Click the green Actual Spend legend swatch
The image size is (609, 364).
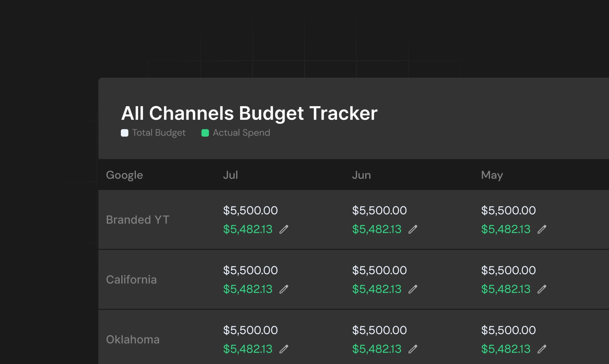pos(205,133)
